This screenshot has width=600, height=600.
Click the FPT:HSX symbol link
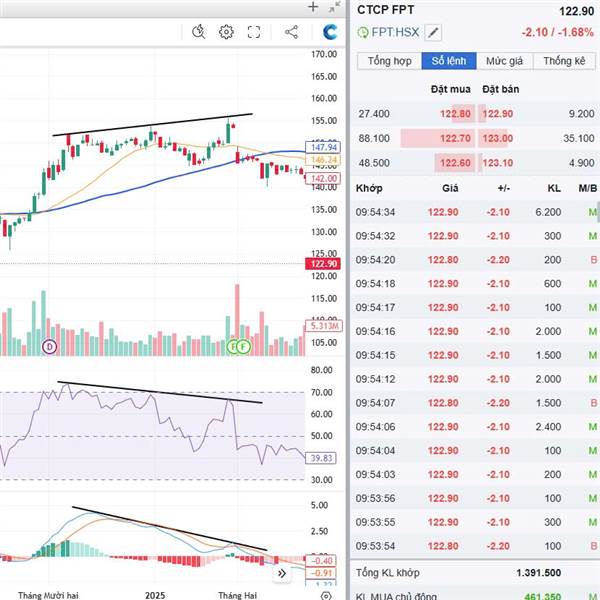click(x=395, y=32)
